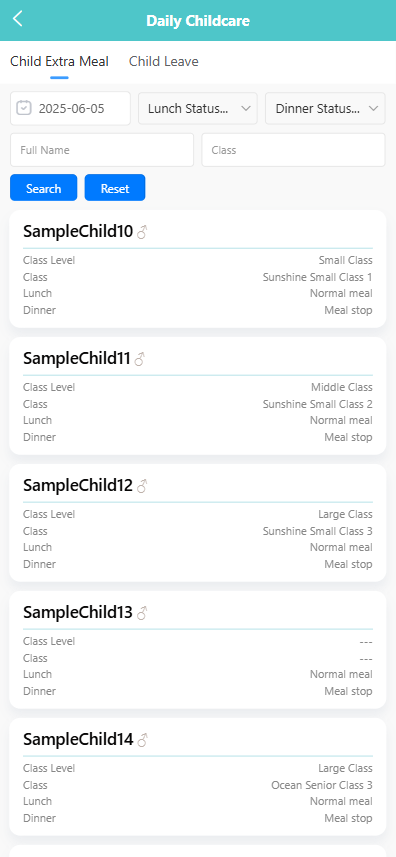The width and height of the screenshot is (396, 857).
Task: Expand the Lunch Status dropdown
Action: (198, 108)
